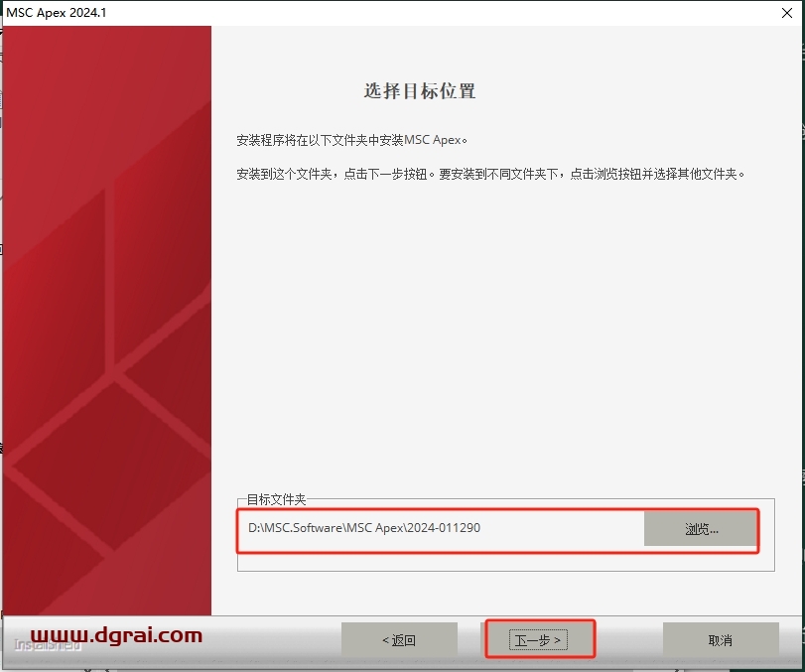Go back with the 返回 button

coord(399,640)
